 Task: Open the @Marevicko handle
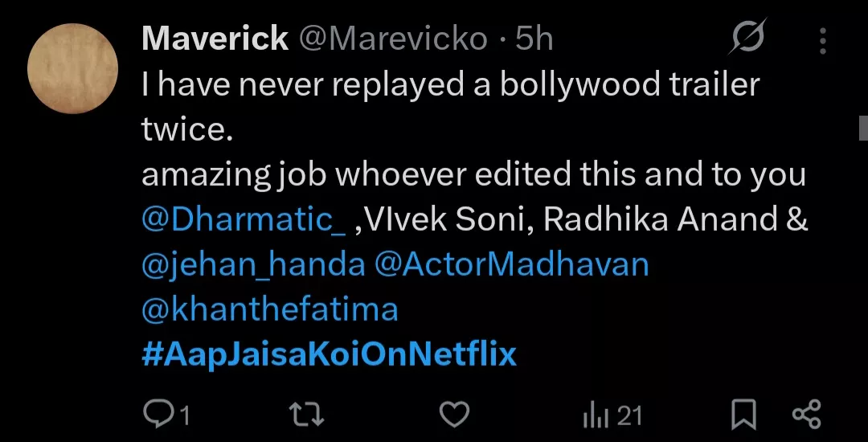(x=393, y=39)
